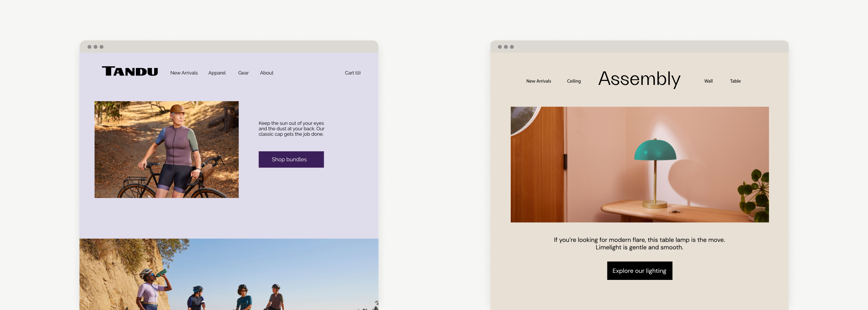The image size is (868, 310).
Task: Open New Arrivals in the Assembly navigation
Action: click(x=538, y=81)
